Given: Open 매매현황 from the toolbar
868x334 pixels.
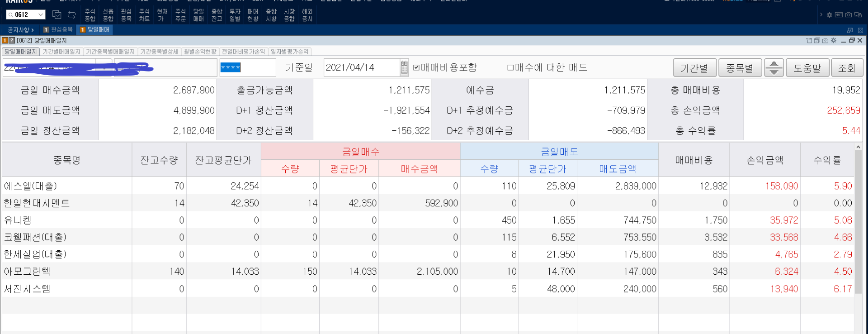Looking at the screenshot, I should coord(253,15).
